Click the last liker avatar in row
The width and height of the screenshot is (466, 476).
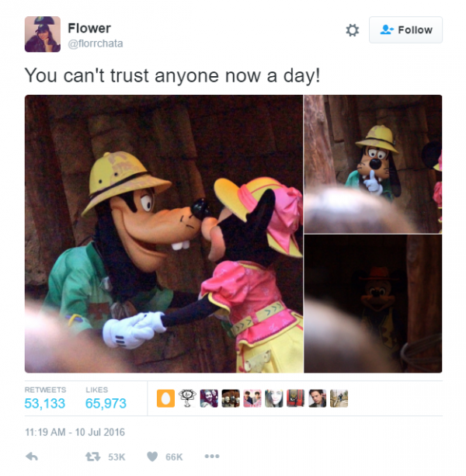click(339, 398)
